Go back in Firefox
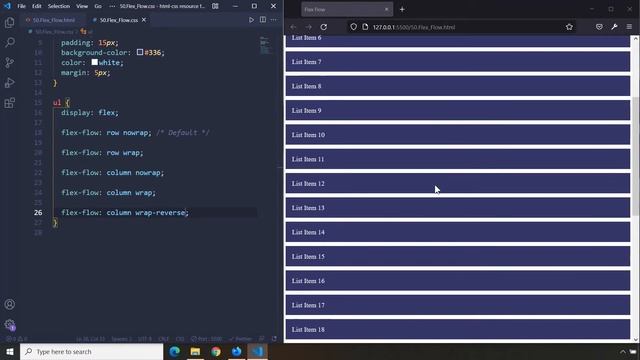 click(293, 27)
